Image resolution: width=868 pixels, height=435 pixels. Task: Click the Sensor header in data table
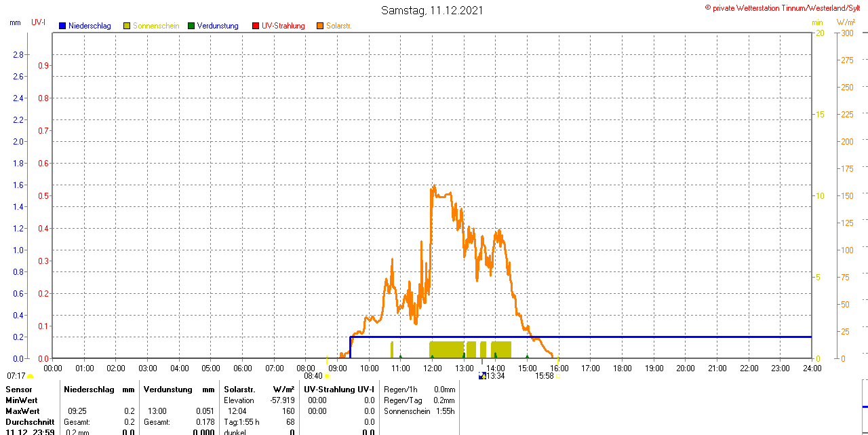[18, 390]
